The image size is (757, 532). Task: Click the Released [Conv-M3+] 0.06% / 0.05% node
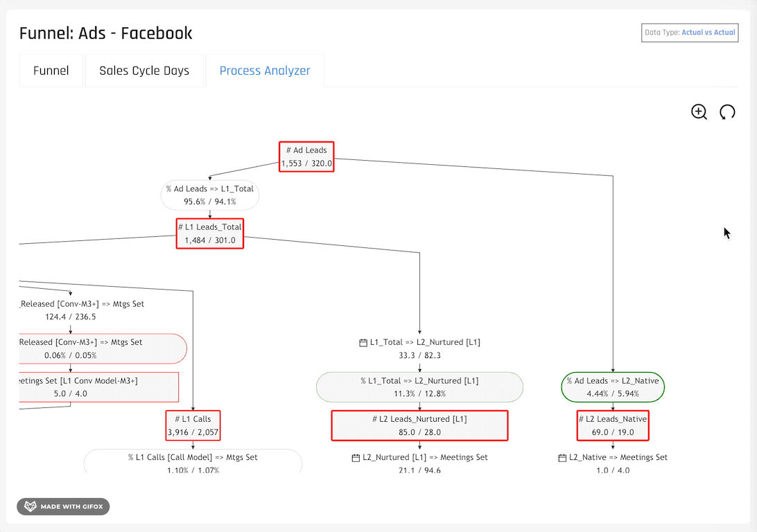pyautogui.click(x=103, y=348)
